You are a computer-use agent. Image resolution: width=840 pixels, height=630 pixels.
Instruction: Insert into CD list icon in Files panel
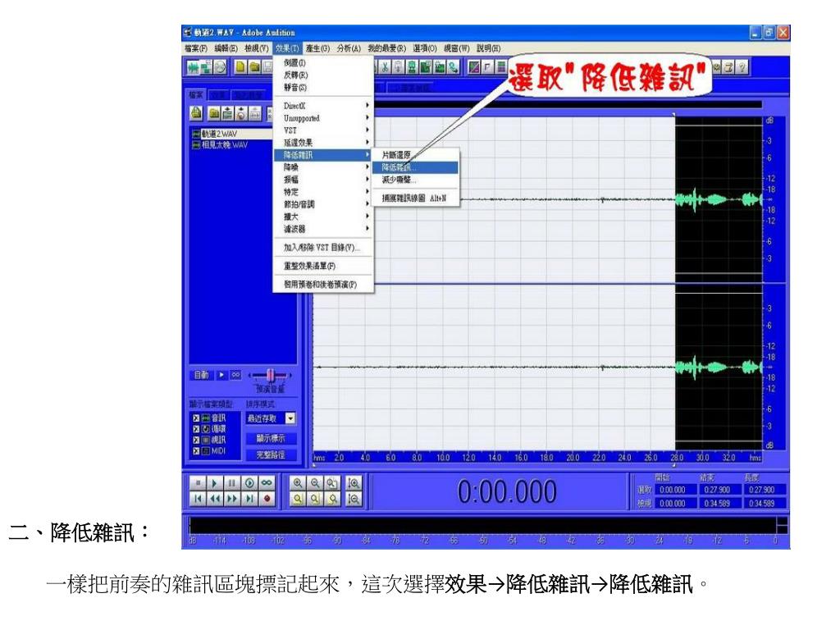click(241, 113)
